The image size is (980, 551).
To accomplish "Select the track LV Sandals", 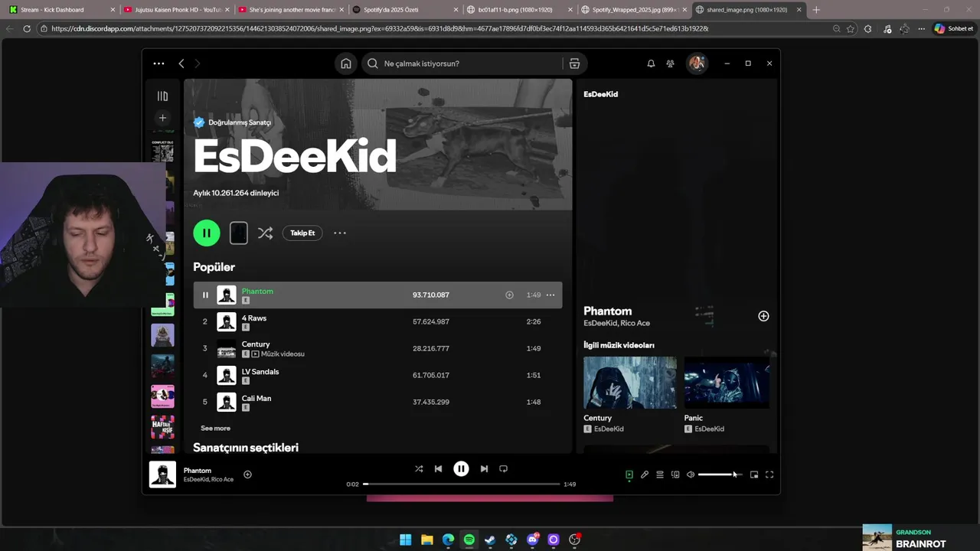I will click(x=377, y=375).
